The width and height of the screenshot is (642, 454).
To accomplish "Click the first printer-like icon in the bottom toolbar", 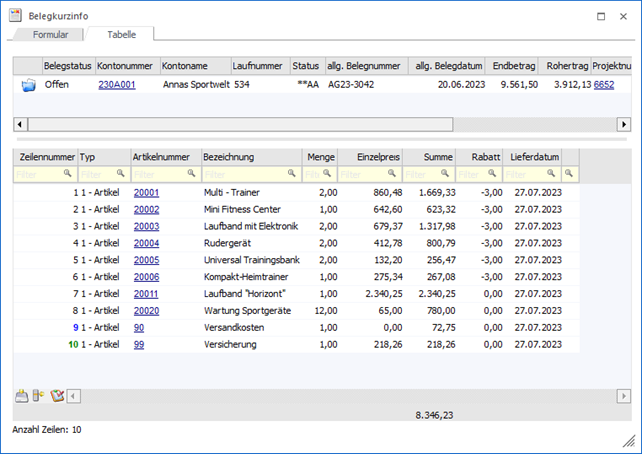I will point(23,395).
